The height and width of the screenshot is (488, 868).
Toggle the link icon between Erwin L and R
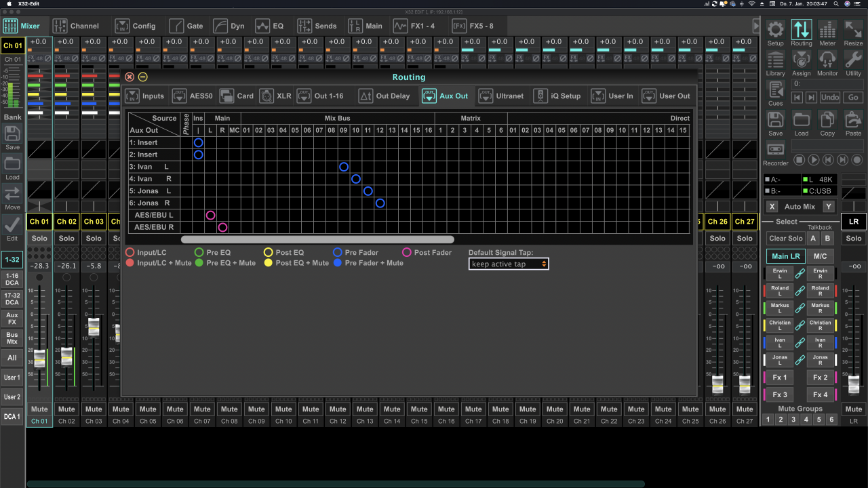click(800, 272)
